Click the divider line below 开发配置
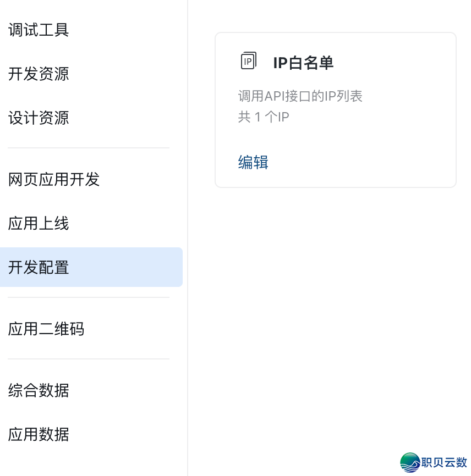471x476 pixels. [89, 297]
